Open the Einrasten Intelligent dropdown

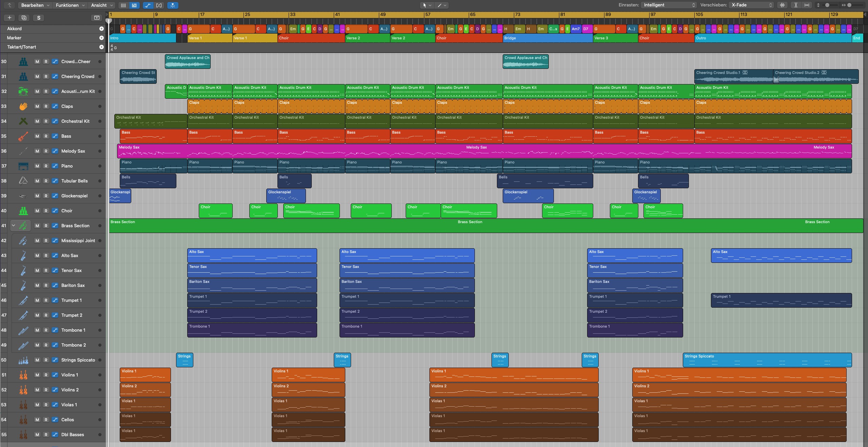point(670,5)
